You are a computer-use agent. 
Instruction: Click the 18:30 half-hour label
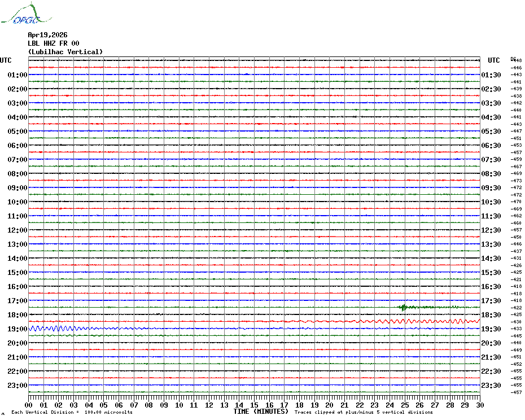[491, 315]
